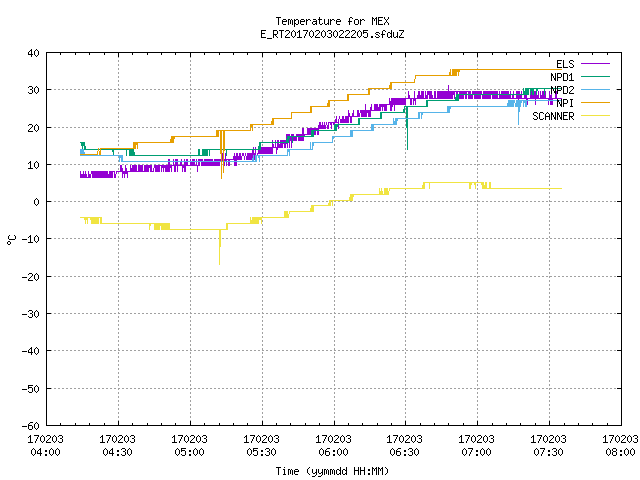Click the y-axis label 20
This screenshot has height=480, width=640.
33,128
